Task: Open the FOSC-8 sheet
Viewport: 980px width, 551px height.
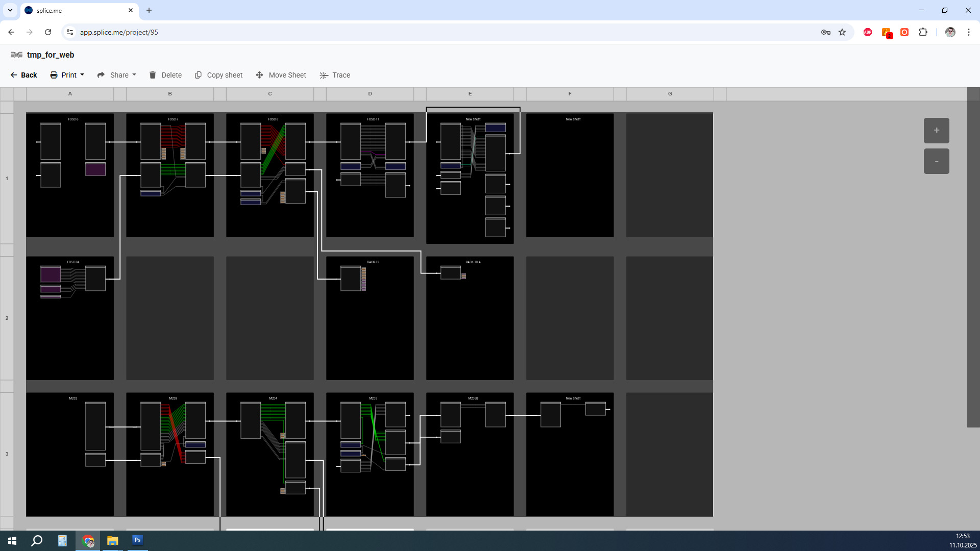Action: [270, 175]
